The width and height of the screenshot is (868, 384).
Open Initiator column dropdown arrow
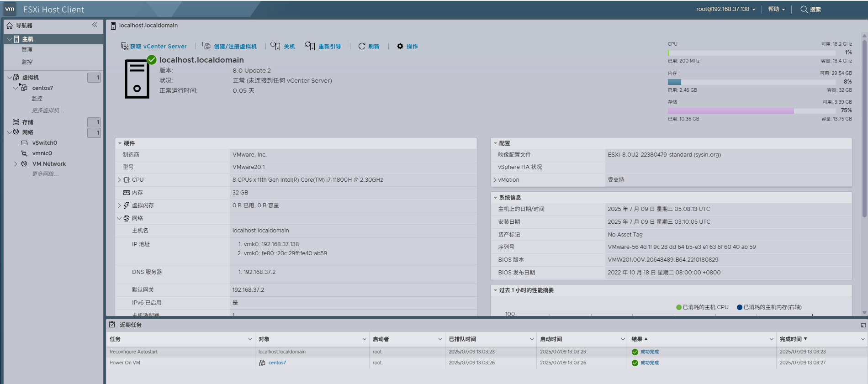click(x=440, y=339)
